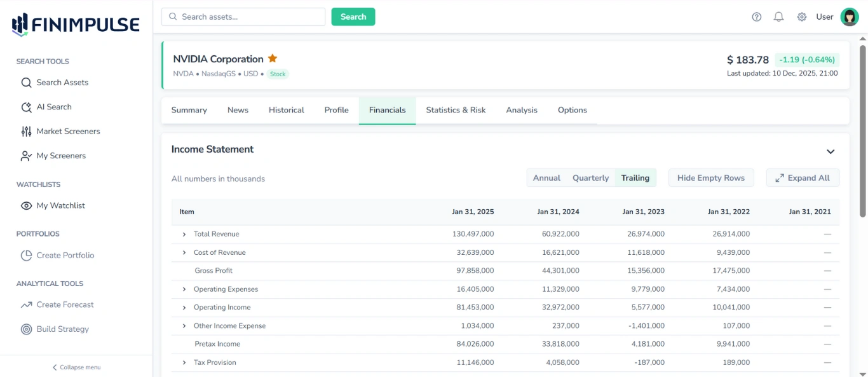Open the notifications bell
868x377 pixels.
click(778, 17)
